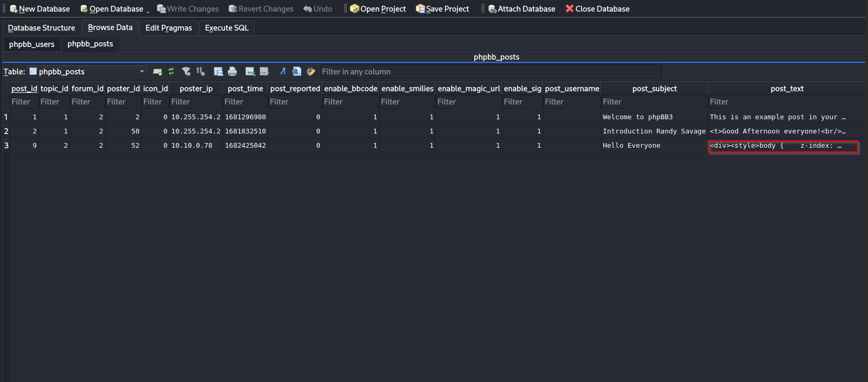This screenshot has height=382, width=868.
Task: Open the Database Structure tab
Action: click(x=42, y=28)
